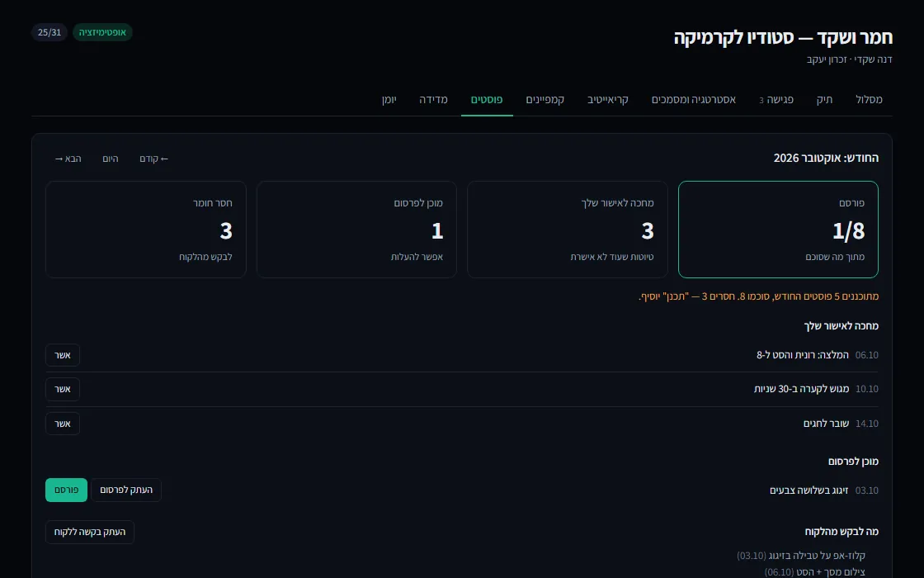
Task: Jump to today with היום button
Action: pos(111,159)
